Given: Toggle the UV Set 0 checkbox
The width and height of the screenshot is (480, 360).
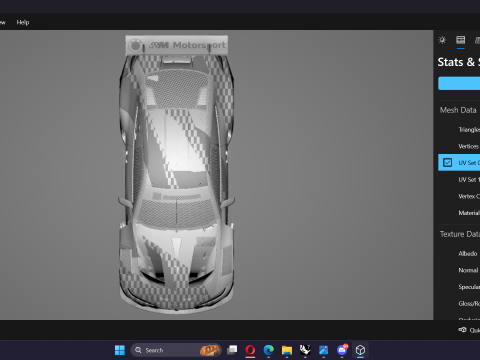Looking at the screenshot, I should pyautogui.click(x=447, y=163).
